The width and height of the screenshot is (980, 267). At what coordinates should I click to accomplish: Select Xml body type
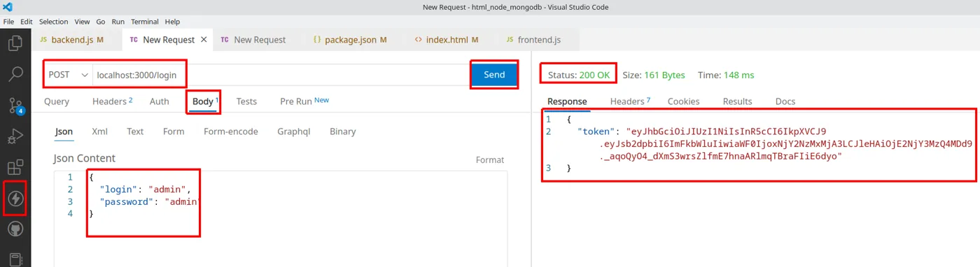100,131
